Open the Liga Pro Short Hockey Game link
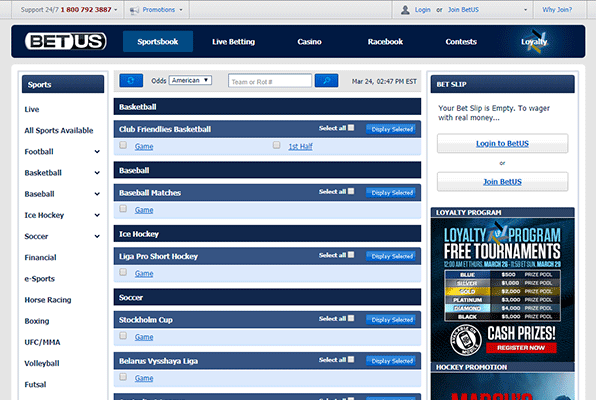This screenshot has width=596, height=400. coord(144,273)
